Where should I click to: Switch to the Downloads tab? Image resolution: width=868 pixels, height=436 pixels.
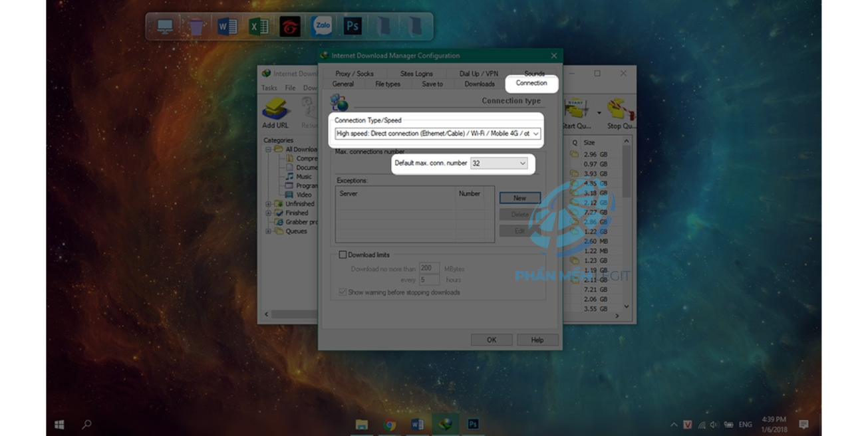pos(480,84)
